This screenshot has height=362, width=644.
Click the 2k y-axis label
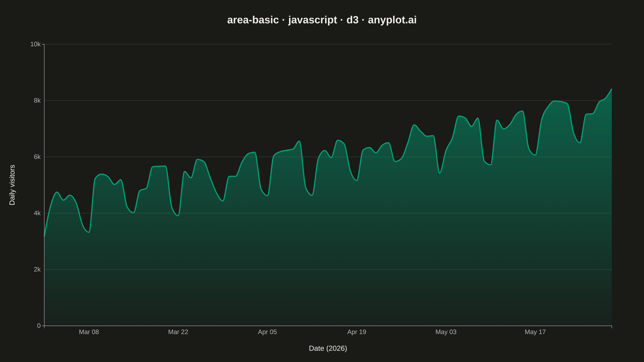pyautogui.click(x=37, y=269)
